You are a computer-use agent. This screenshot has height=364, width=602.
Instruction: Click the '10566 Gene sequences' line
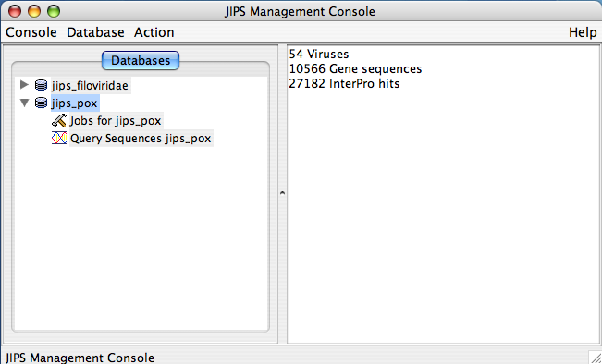click(x=355, y=69)
